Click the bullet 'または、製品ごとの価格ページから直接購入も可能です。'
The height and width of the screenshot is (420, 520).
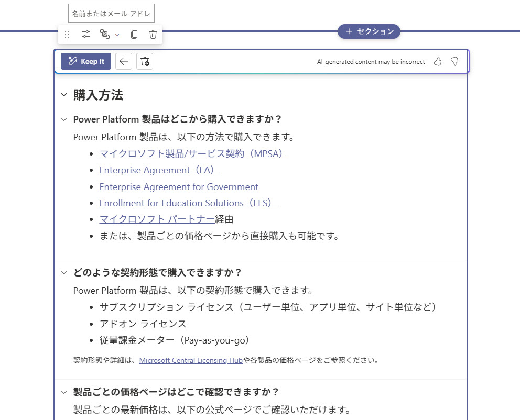point(219,236)
